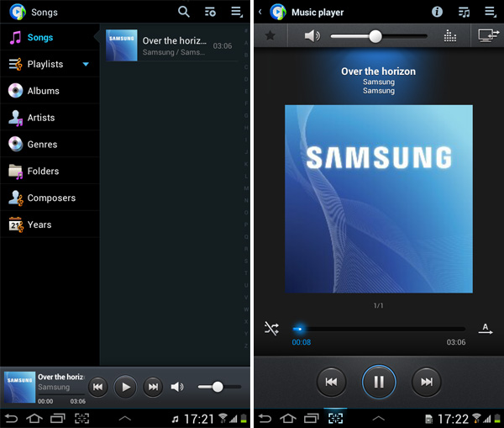Open the overflow menu in Songs header
Screen dimensions: 504x428
[x=237, y=12]
